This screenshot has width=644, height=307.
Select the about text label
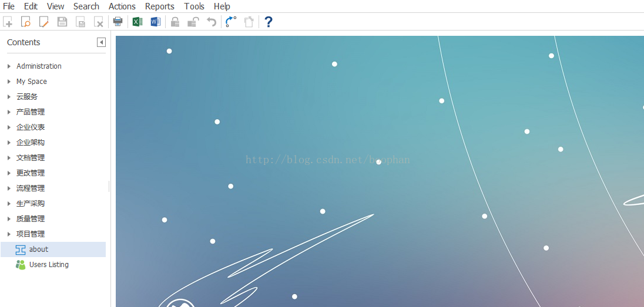tap(39, 249)
